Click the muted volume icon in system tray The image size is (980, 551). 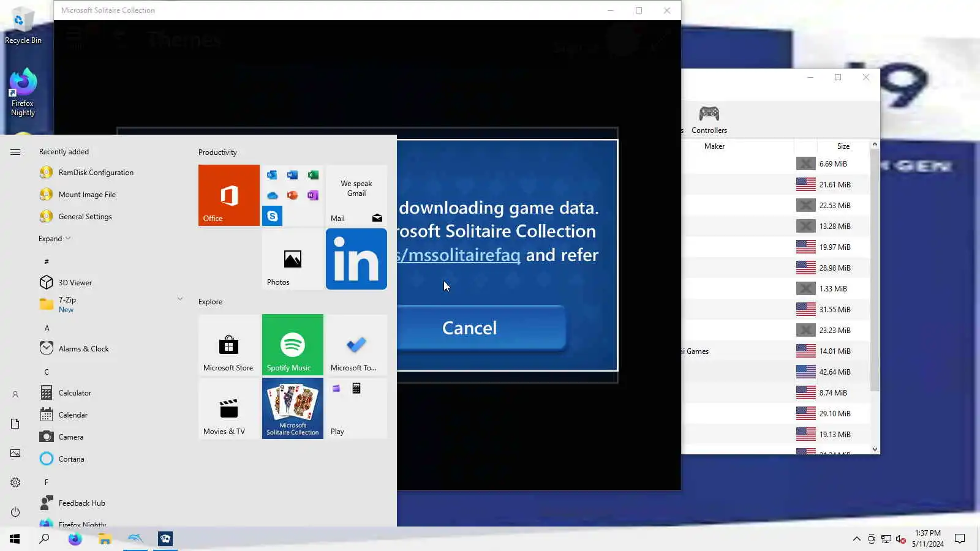(x=901, y=539)
